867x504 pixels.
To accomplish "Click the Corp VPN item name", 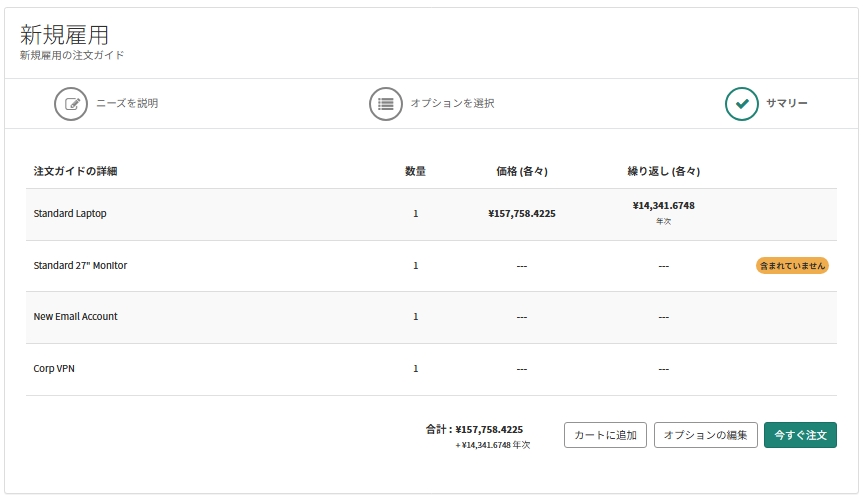I will pyautogui.click(x=54, y=369).
